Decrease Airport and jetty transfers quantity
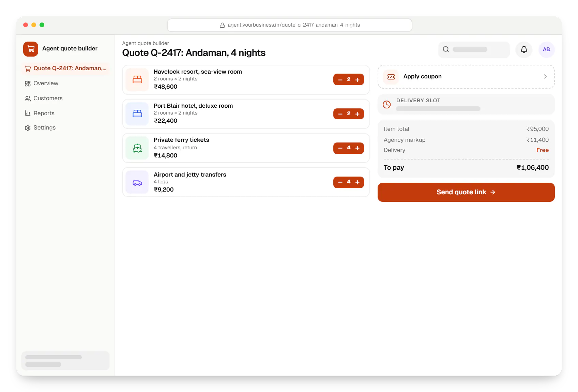This screenshot has height=392, width=578. pos(340,182)
